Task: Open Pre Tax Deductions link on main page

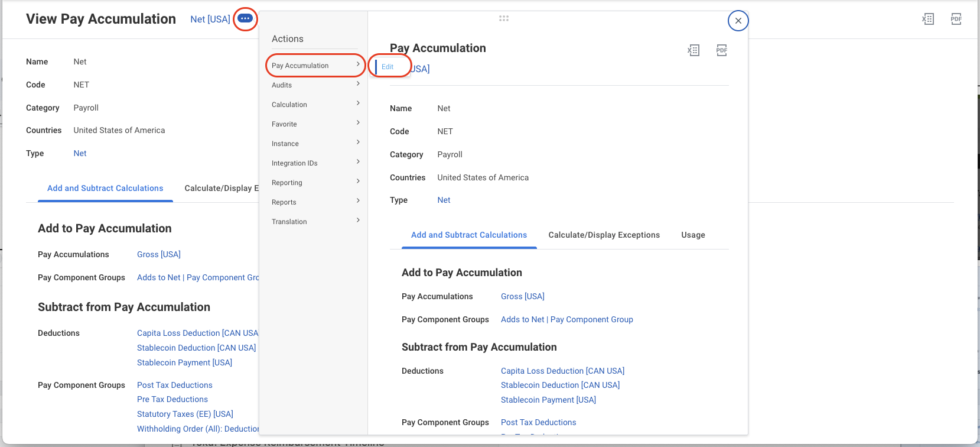Action: (x=172, y=399)
